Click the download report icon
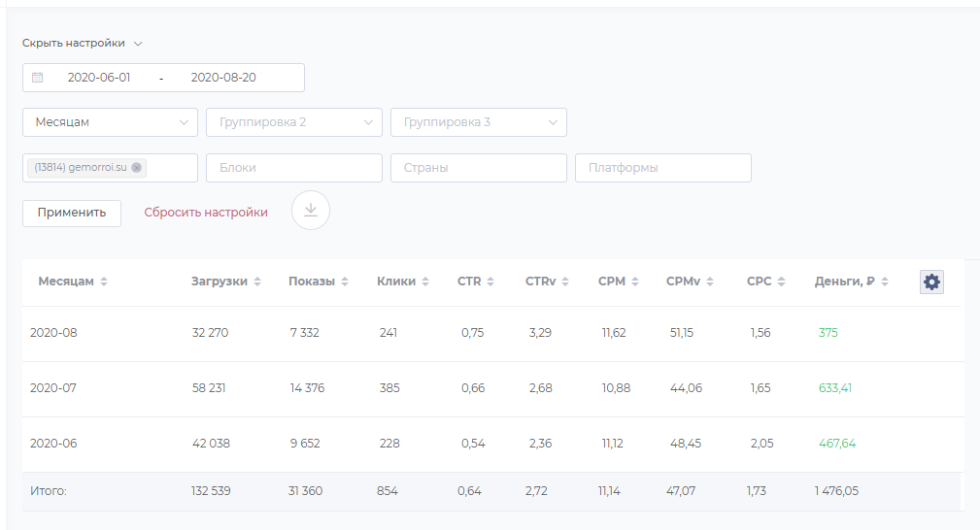This screenshot has width=980, height=530. 311,211
